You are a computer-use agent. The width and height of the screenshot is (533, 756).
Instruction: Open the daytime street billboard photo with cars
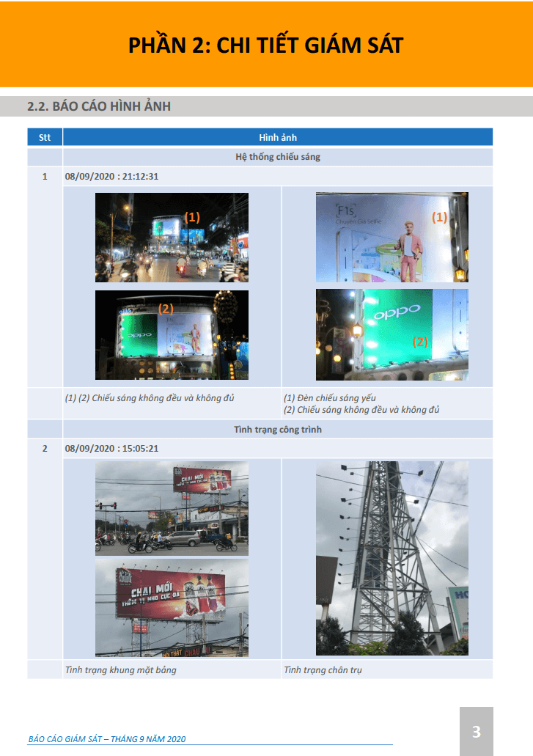pos(172,508)
